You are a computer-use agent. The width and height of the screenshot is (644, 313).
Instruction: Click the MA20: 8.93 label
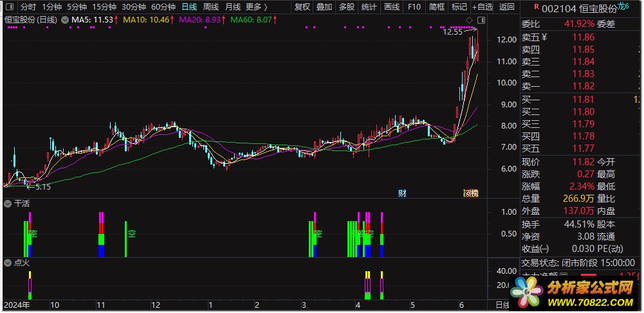click(x=199, y=19)
